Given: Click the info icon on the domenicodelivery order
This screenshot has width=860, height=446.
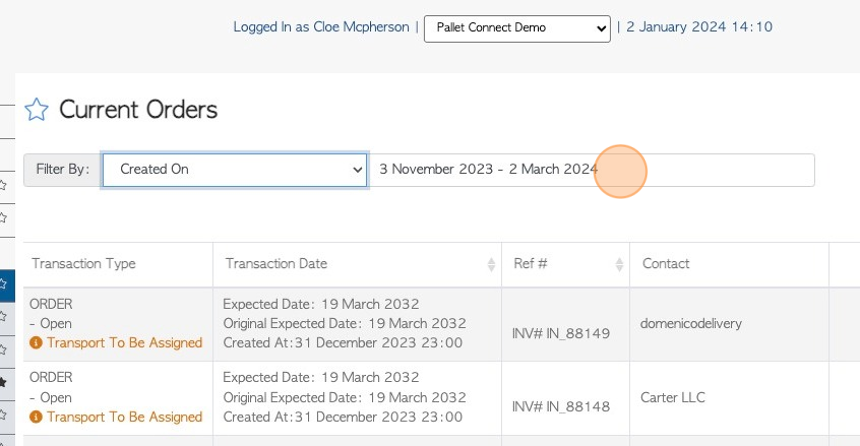Looking at the screenshot, I should pos(36,343).
